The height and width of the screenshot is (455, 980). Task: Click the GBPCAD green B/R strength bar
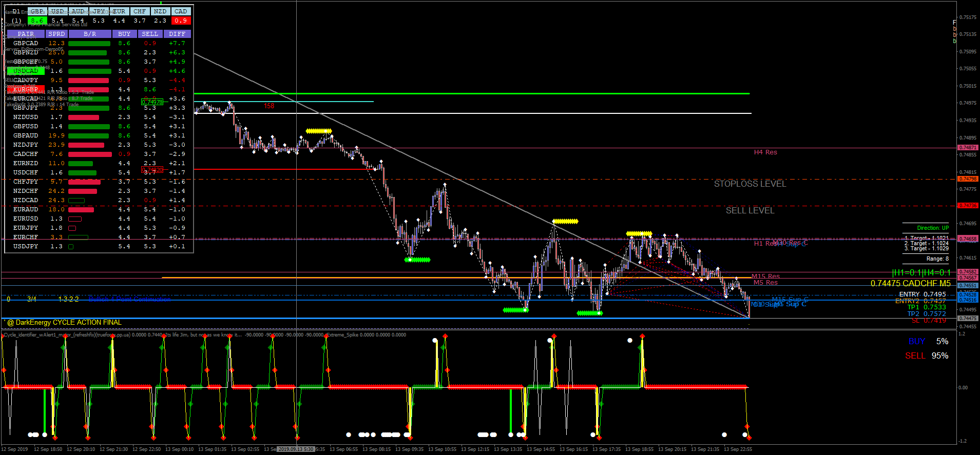[x=89, y=44]
